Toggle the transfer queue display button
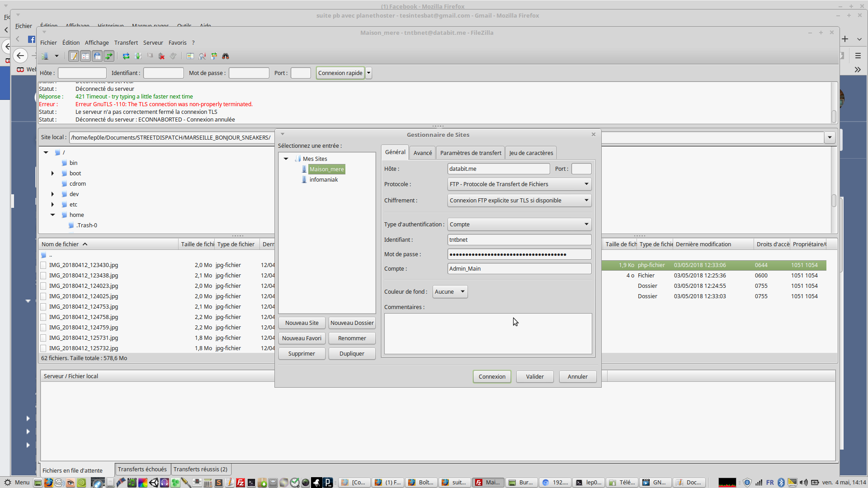The width and height of the screenshot is (868, 488). click(109, 56)
